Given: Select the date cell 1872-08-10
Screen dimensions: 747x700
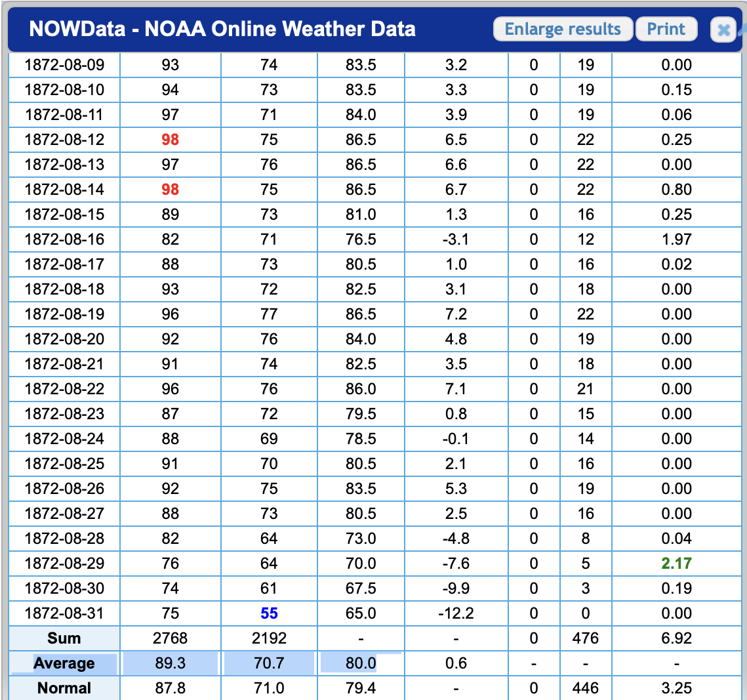Looking at the screenshot, I should pyautogui.click(x=64, y=90).
